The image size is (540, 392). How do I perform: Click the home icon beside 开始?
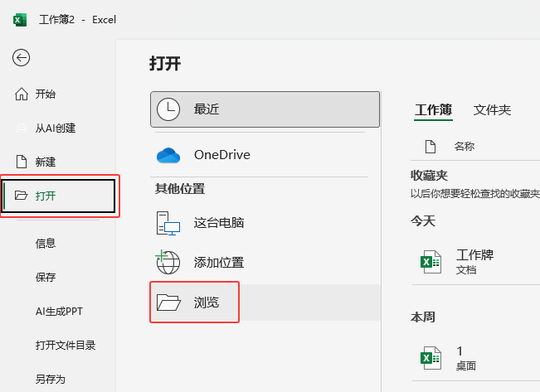[x=22, y=94]
